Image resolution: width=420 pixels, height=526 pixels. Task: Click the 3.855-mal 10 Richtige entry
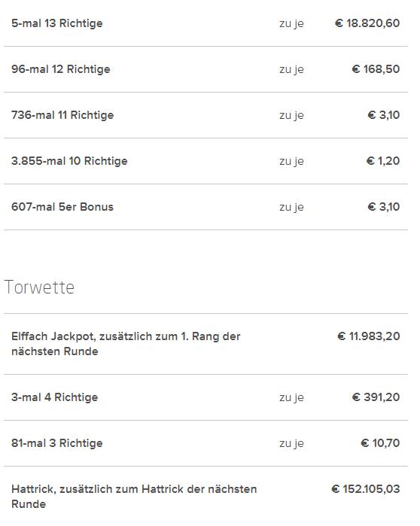click(69, 161)
